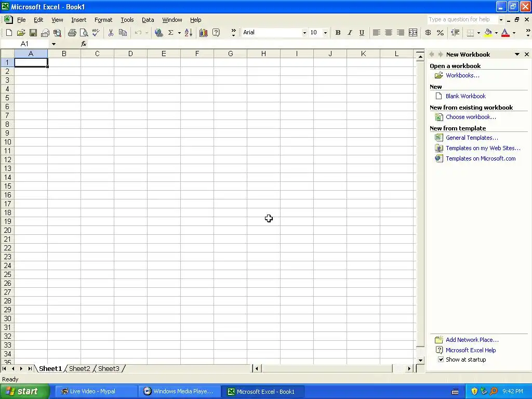
Task: Apply borders with Borders icon
Action: [x=470, y=33]
